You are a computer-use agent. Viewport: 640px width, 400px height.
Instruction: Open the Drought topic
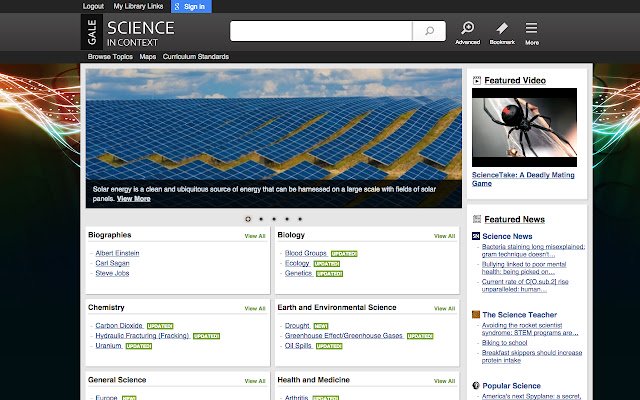click(297, 325)
